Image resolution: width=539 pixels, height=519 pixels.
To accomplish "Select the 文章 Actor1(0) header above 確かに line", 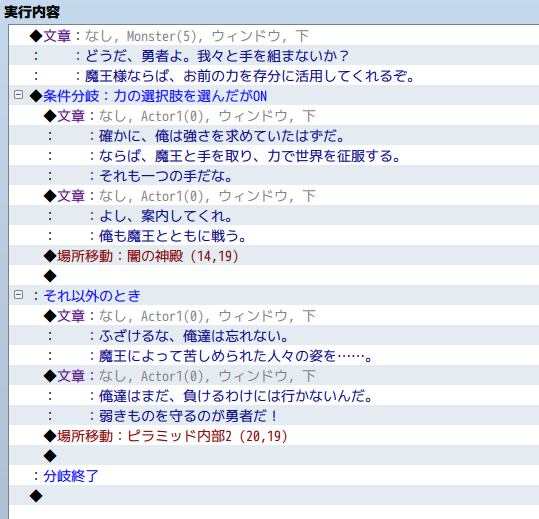I will coord(274,116).
